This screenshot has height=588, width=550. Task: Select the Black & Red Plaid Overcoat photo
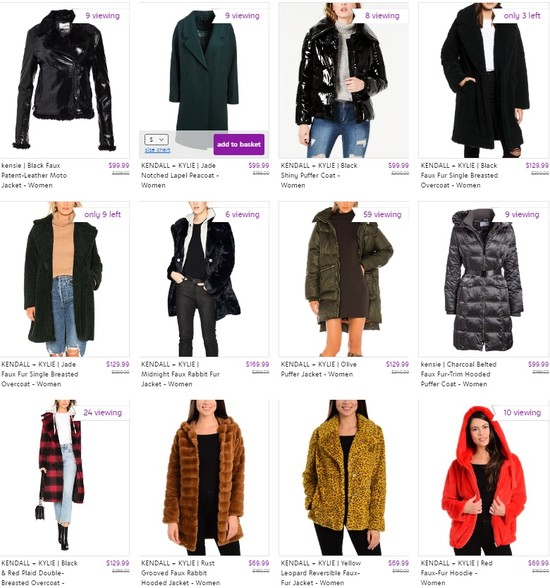(64, 478)
